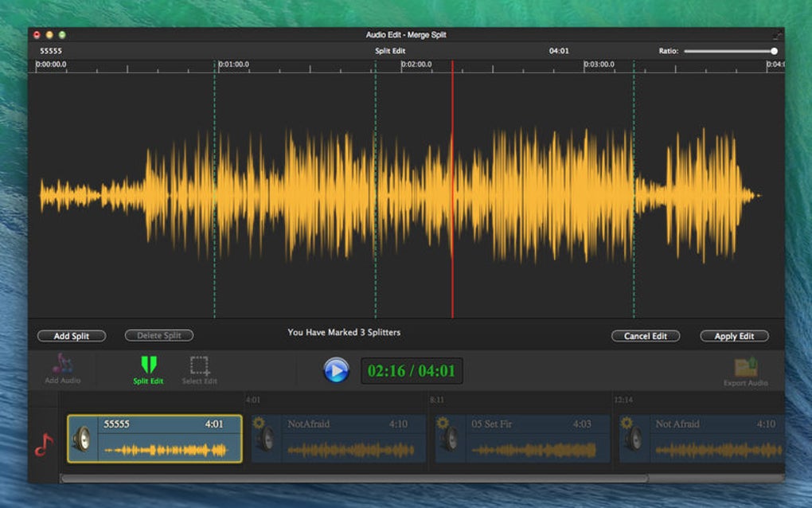Click the Add Split button
The width and height of the screenshot is (812, 508).
(71, 335)
